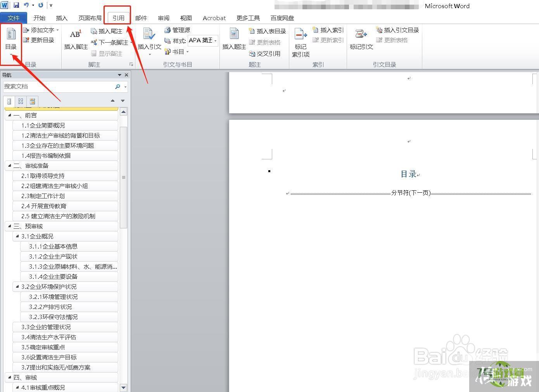Open the undo history dropdown arrow
The width and height of the screenshot is (539, 392).
[33, 5]
